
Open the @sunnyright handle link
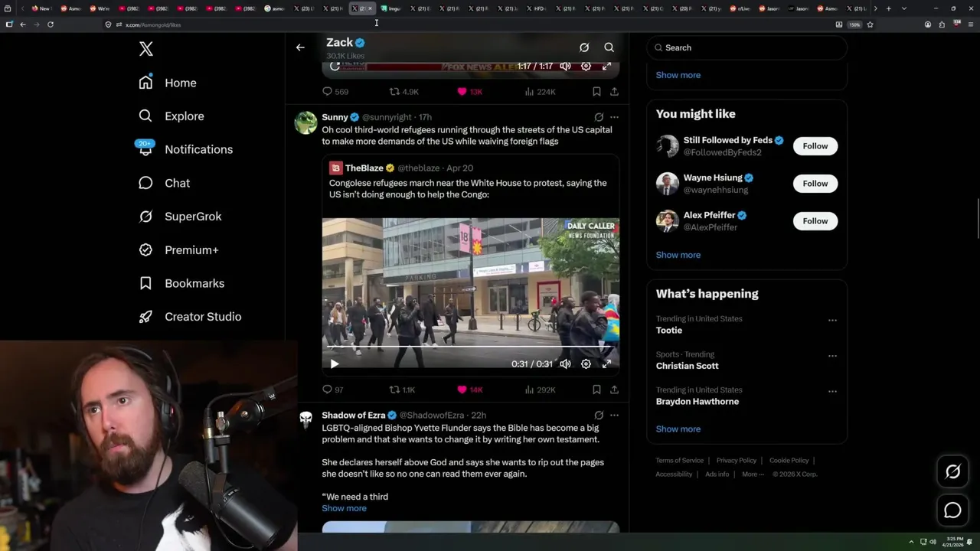(387, 117)
